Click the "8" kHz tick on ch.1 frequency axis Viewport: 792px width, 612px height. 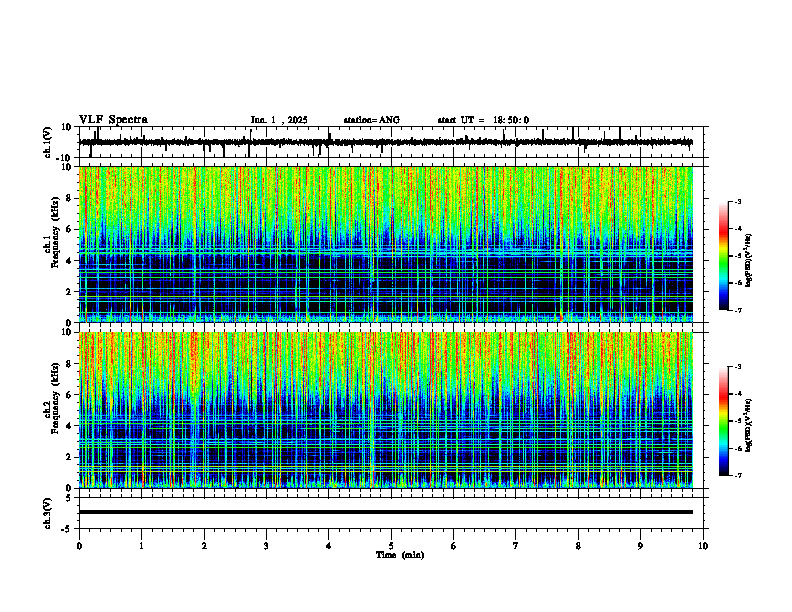[69, 198]
